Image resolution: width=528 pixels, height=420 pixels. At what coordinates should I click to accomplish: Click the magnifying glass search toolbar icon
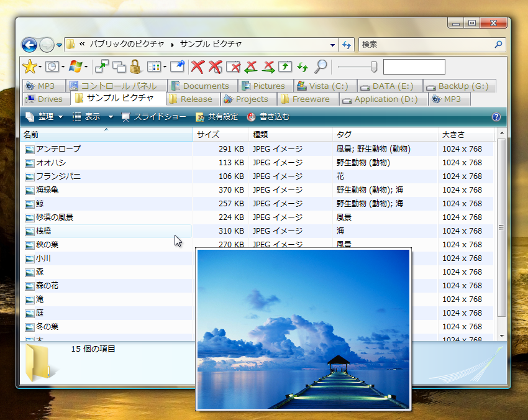321,66
